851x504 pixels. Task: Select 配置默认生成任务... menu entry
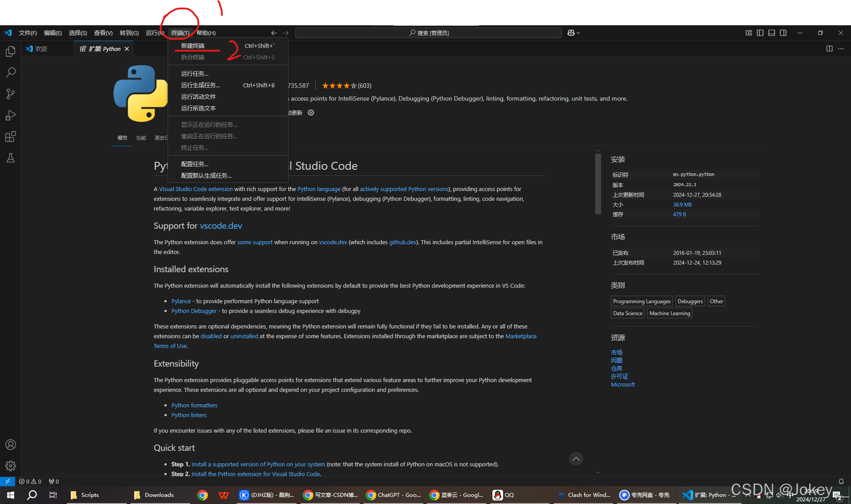(x=228, y=176)
